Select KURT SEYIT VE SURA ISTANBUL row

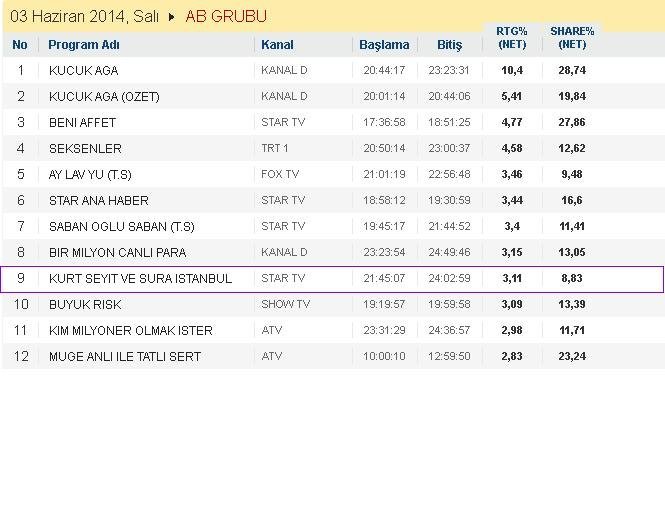click(x=332, y=279)
